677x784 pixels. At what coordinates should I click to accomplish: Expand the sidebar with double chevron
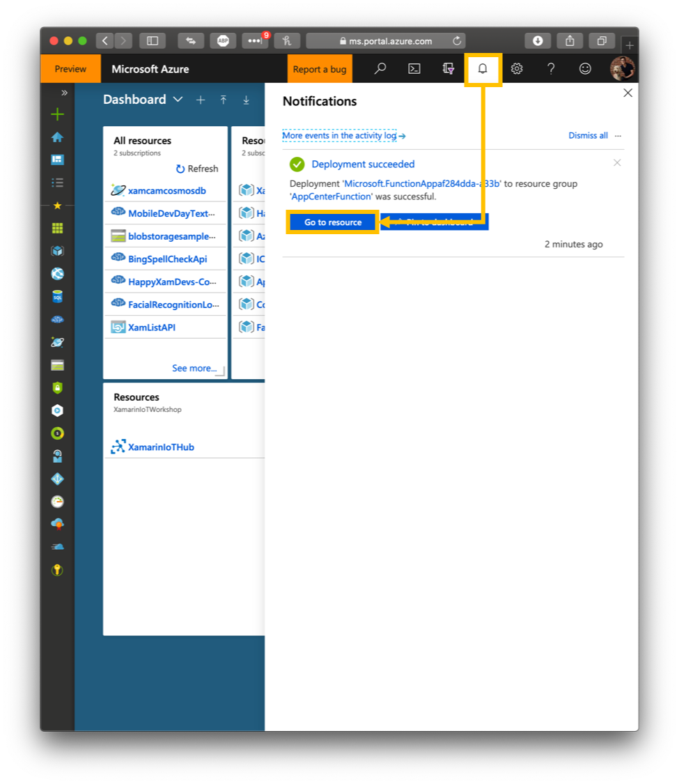click(65, 93)
